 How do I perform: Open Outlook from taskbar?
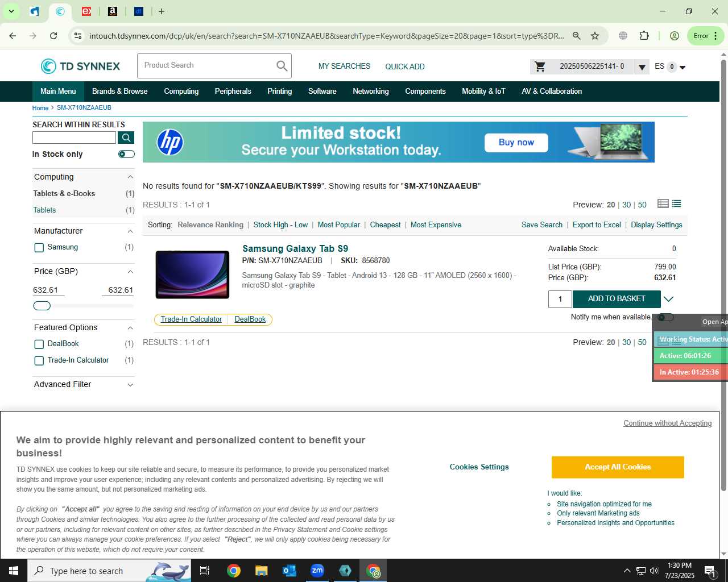click(289, 571)
